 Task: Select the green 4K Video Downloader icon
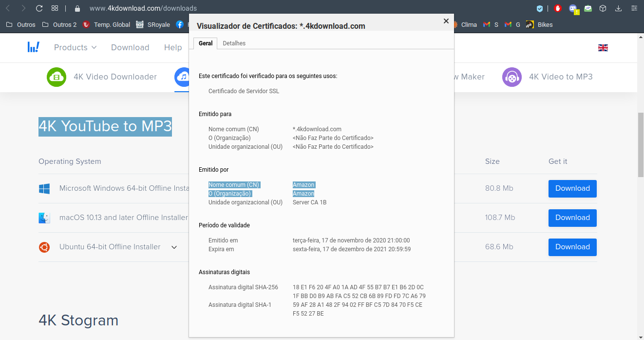coord(57,77)
